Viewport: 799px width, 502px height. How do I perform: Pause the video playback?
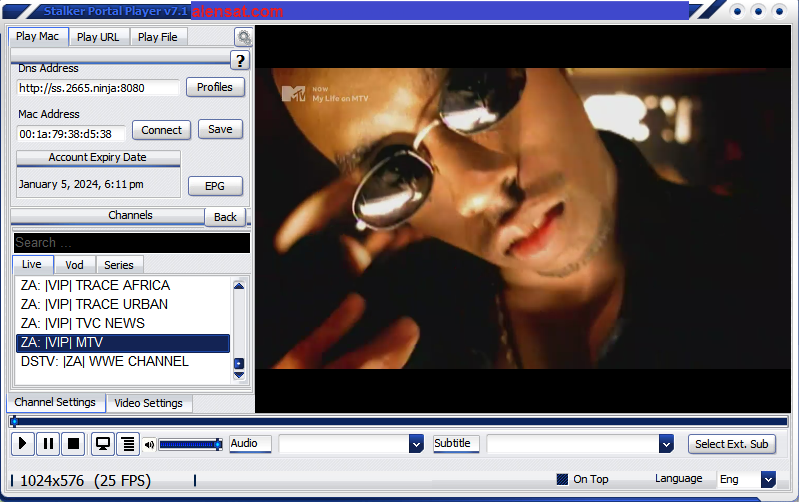49,443
